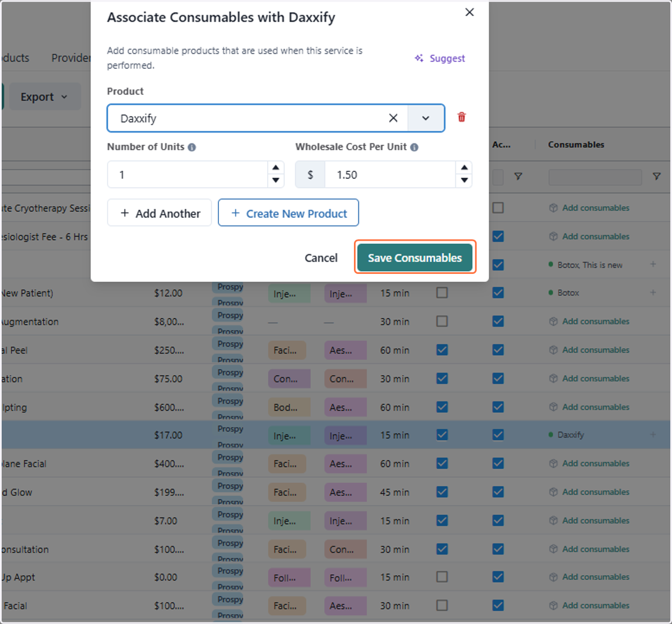
Task: Click Add Another
Action: pyautogui.click(x=160, y=213)
